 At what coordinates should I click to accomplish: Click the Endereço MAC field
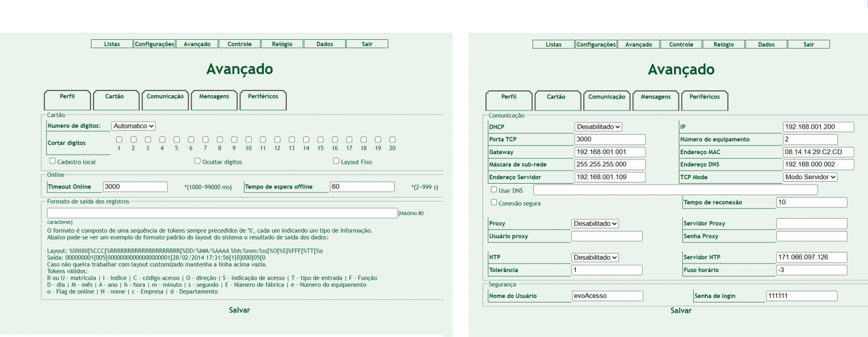[818, 152]
